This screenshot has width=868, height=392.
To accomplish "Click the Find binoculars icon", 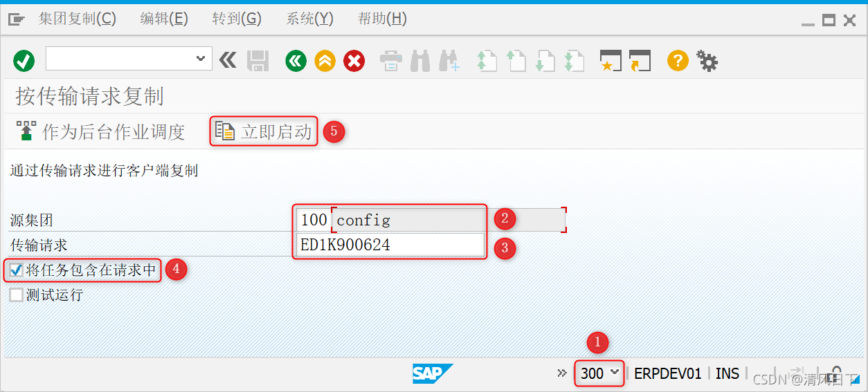I will [419, 61].
